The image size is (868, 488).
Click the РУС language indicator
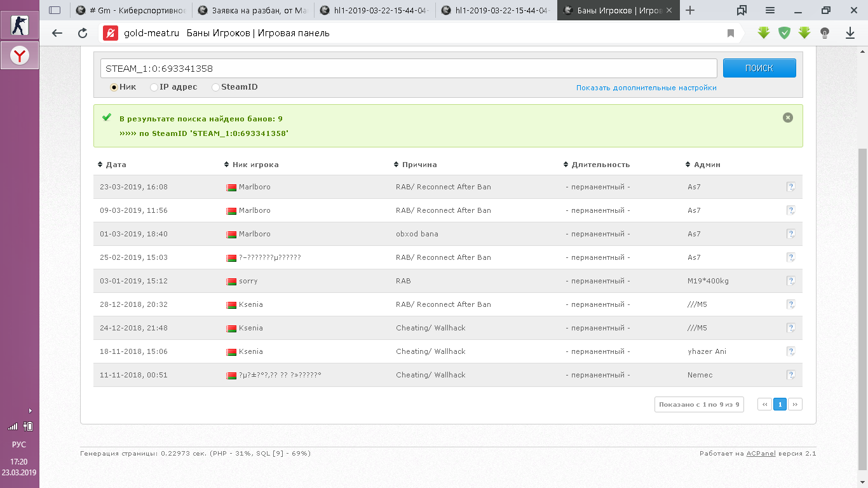tap(19, 445)
